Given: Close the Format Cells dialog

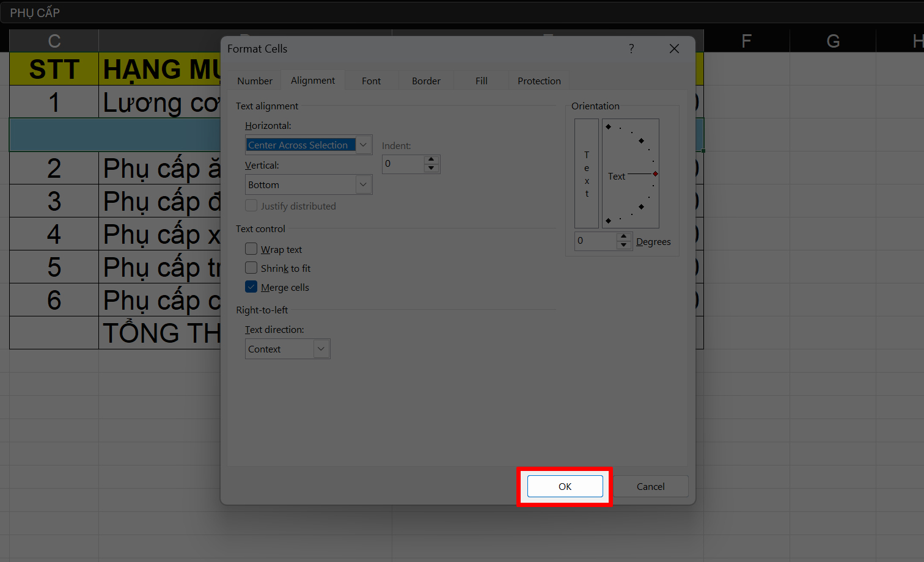Looking at the screenshot, I should point(674,49).
